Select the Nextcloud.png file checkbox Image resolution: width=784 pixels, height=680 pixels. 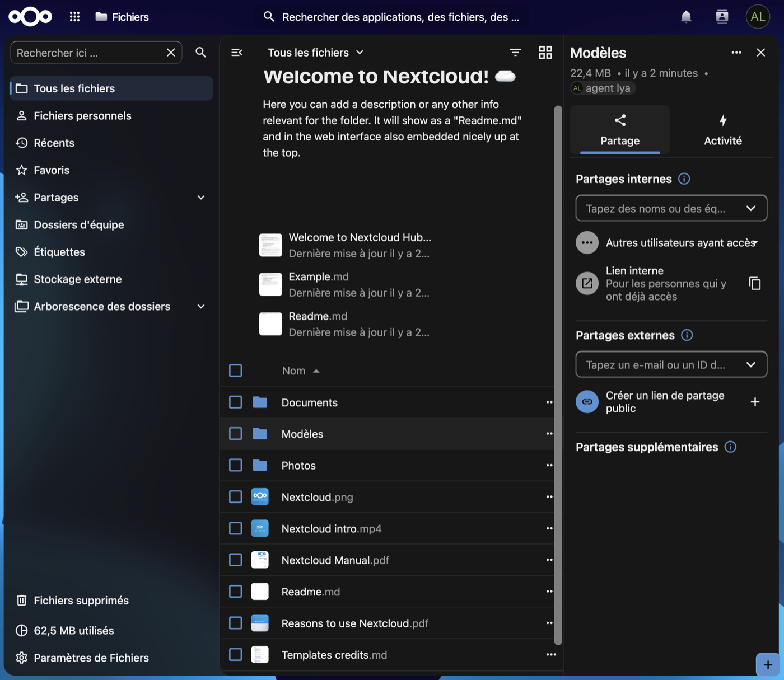tap(236, 497)
